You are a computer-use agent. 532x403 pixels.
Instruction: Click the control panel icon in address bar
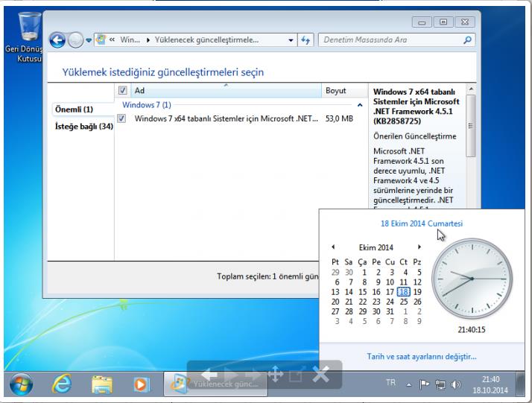(x=101, y=39)
